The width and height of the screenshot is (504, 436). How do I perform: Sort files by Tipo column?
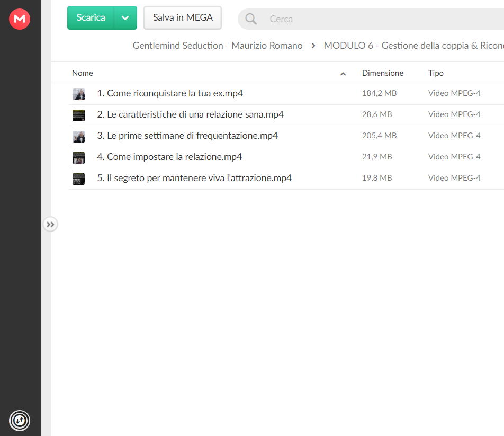pos(436,73)
